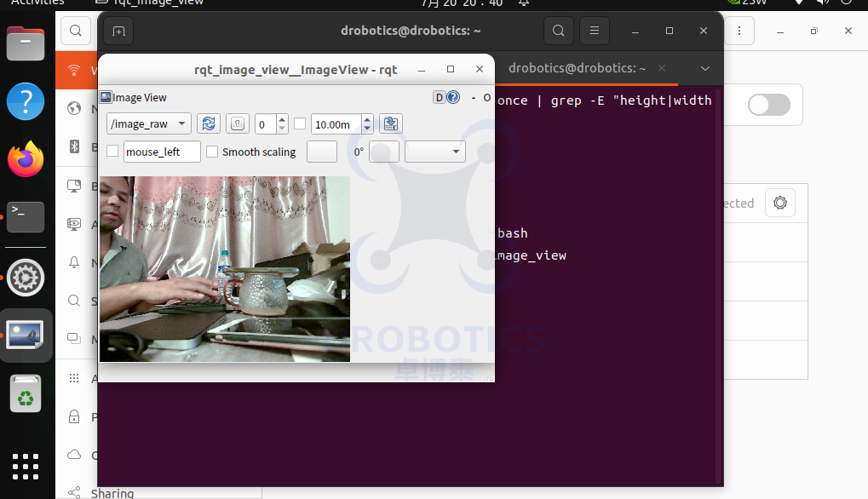Image resolution: width=868 pixels, height=499 pixels.
Task: Show Applications grid in dock
Action: (x=26, y=467)
